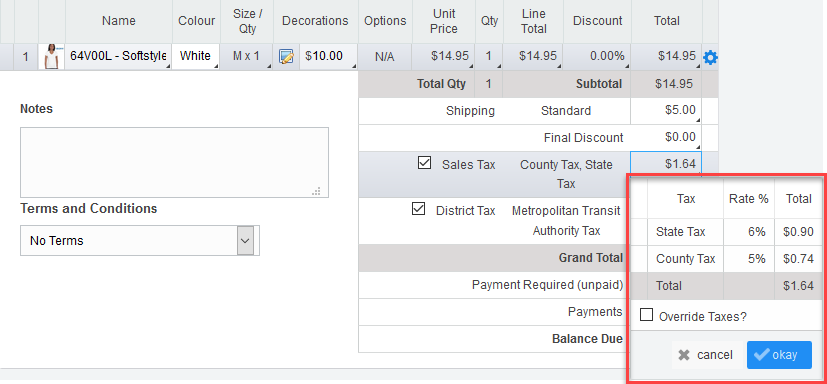Click the Grand Total label

[x=591, y=258]
